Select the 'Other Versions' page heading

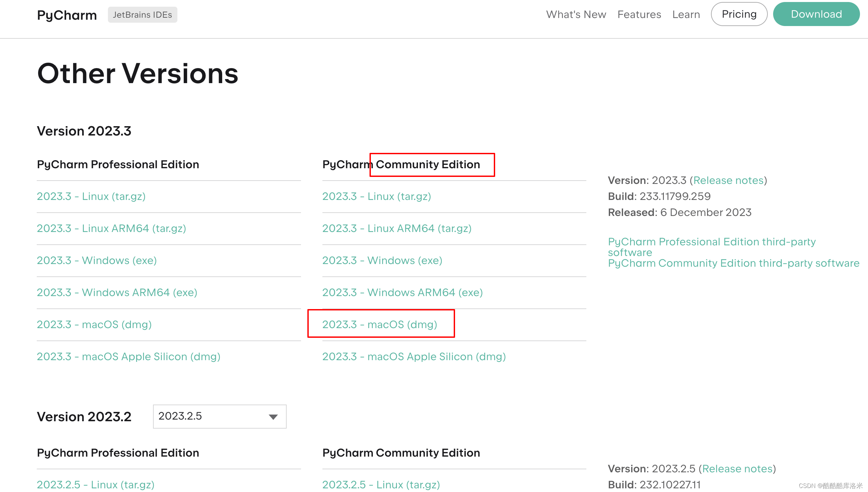tap(138, 74)
